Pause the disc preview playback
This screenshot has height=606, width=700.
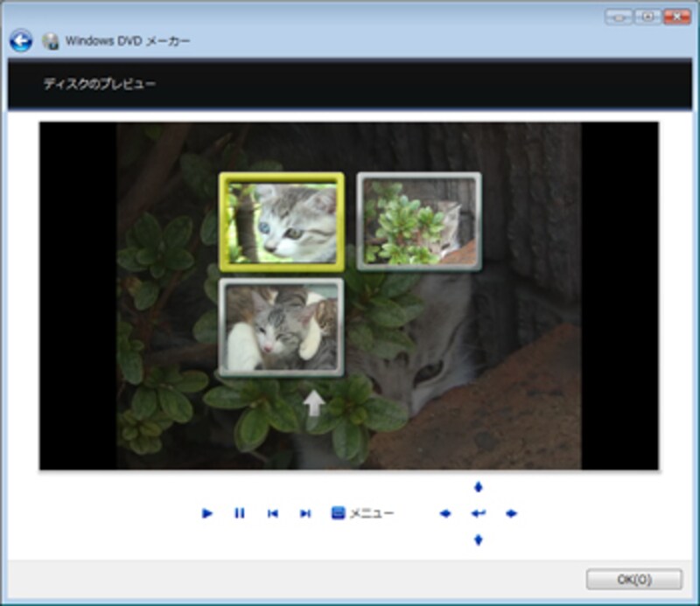pyautogui.click(x=239, y=513)
